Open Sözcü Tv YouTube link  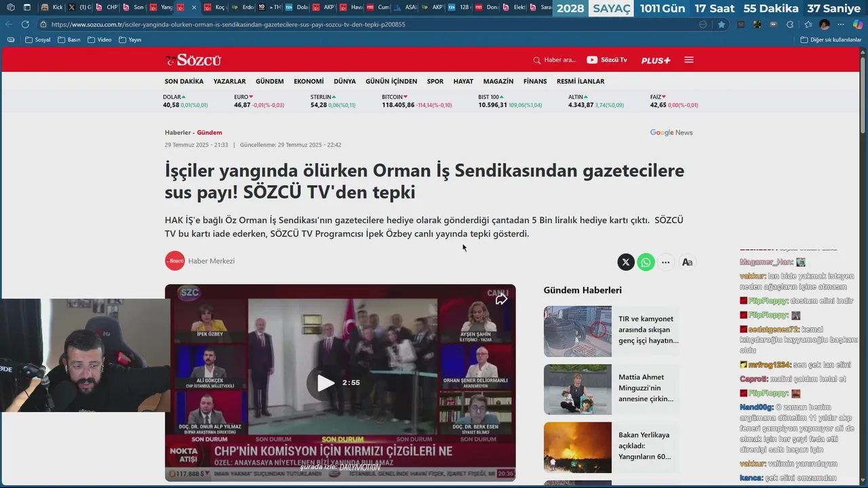(607, 60)
